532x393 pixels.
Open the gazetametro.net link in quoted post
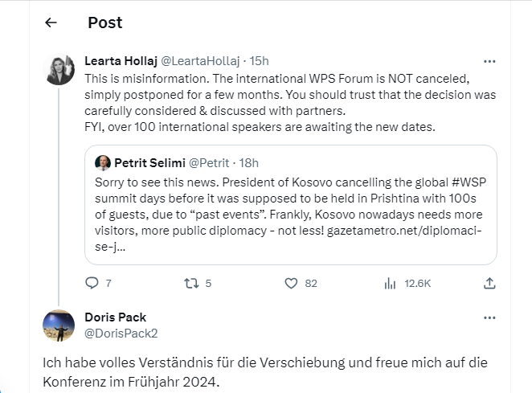coord(403,231)
